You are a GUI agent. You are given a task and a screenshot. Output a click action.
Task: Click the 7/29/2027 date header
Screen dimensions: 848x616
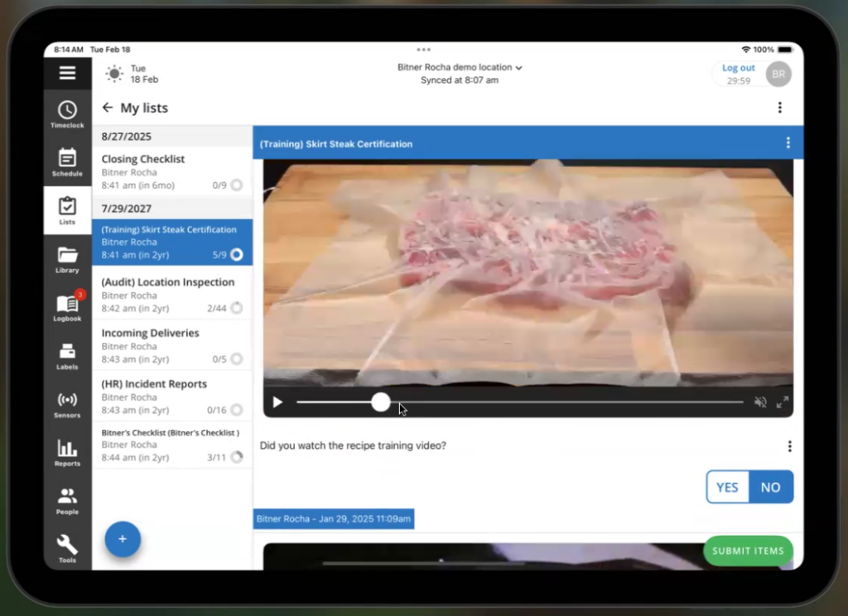click(x=172, y=208)
